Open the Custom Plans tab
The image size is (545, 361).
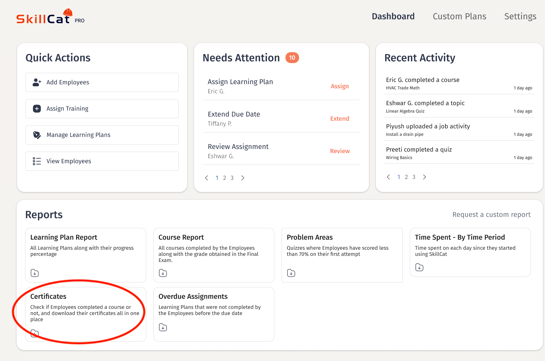coord(459,16)
